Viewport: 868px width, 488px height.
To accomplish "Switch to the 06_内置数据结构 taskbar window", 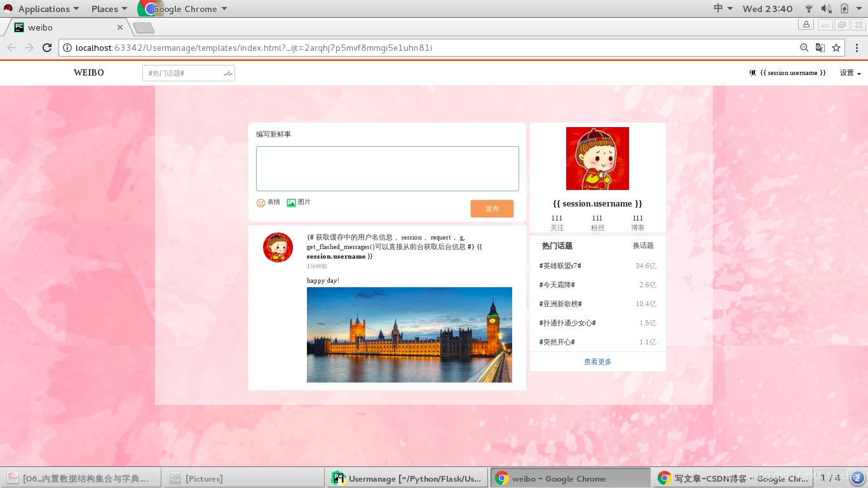I will click(81, 478).
